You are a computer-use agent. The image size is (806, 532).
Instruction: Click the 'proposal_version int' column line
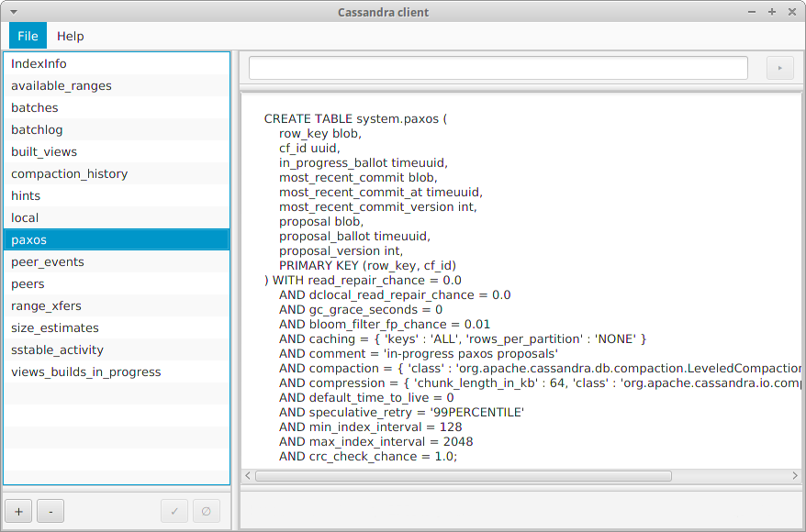pos(341,251)
